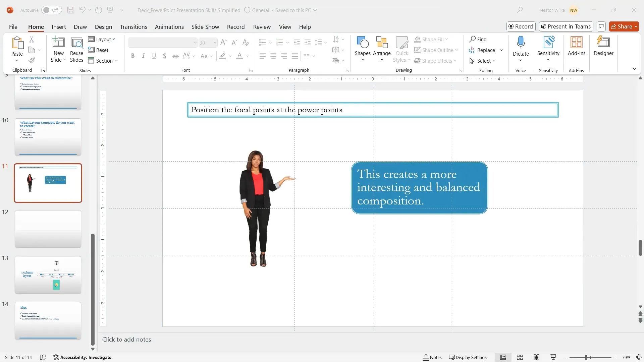
Task: Increase font size with the larger A icon
Action: (x=223, y=42)
